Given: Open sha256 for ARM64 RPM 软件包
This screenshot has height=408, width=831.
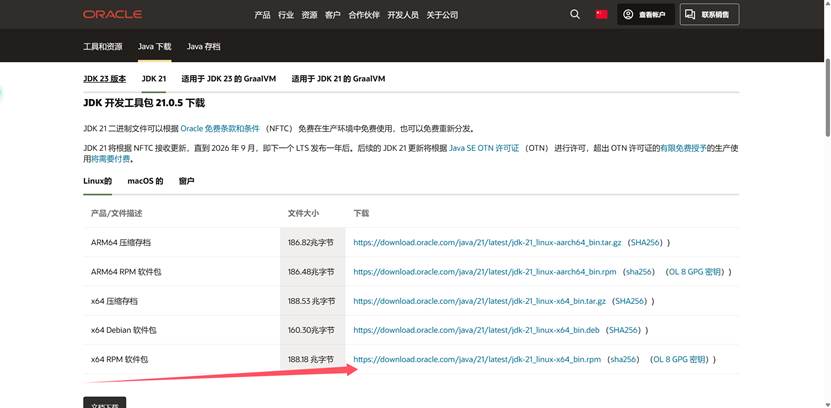Looking at the screenshot, I should (x=641, y=272).
